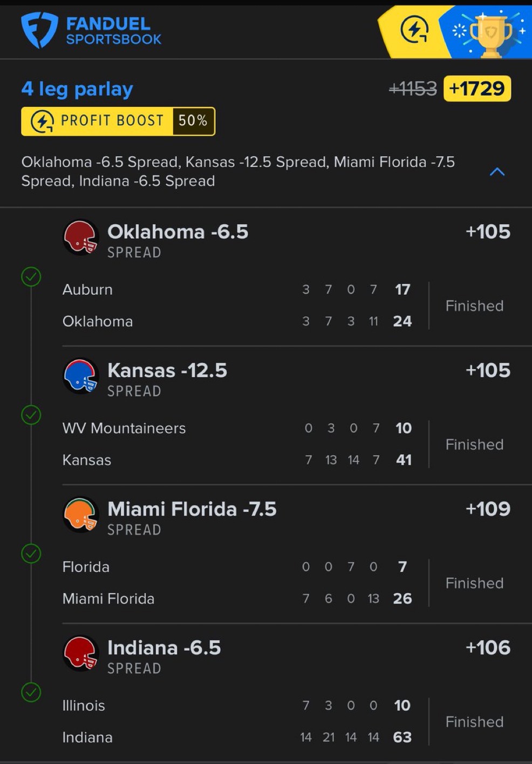This screenshot has height=764, width=532.
Task: Click the Miami Florida orange helmet icon
Action: (x=80, y=515)
